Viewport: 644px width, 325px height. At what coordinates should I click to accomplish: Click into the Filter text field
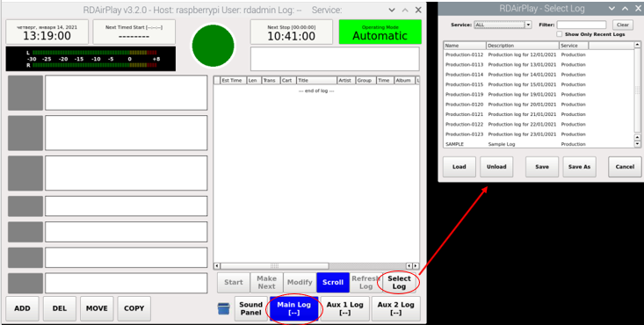point(582,25)
